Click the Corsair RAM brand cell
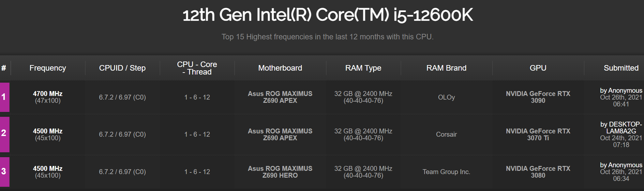 446,134
